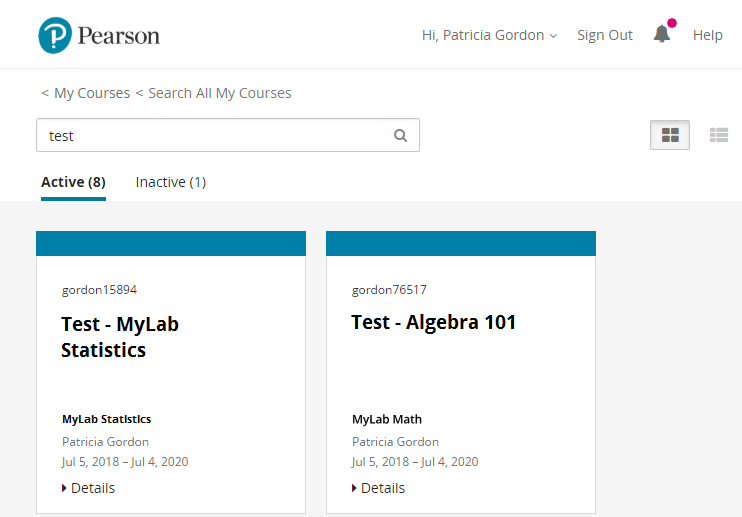Click the teal header of gordon15894 card

coord(171,244)
